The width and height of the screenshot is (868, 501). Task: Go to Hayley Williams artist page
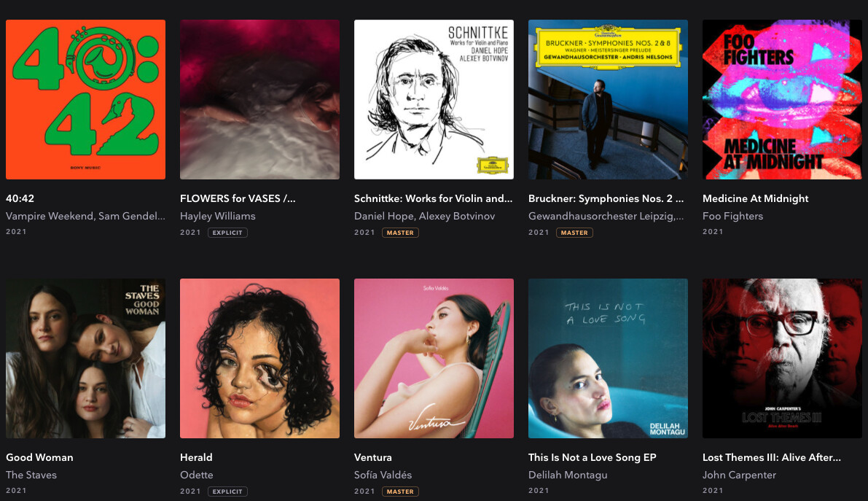point(218,216)
